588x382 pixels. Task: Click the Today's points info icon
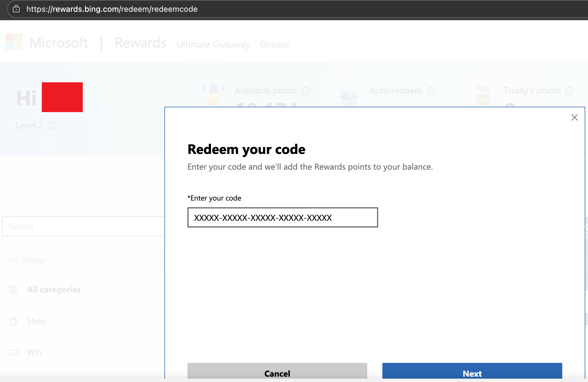[569, 91]
